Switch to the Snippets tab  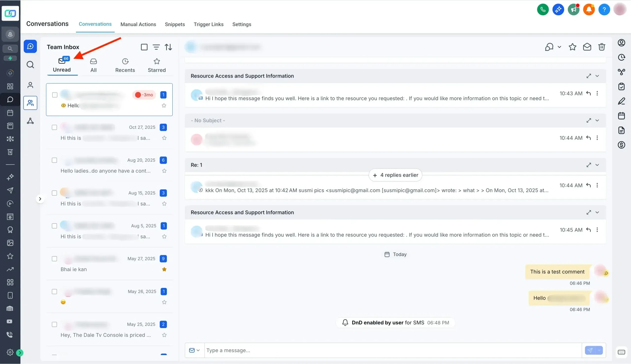point(175,24)
